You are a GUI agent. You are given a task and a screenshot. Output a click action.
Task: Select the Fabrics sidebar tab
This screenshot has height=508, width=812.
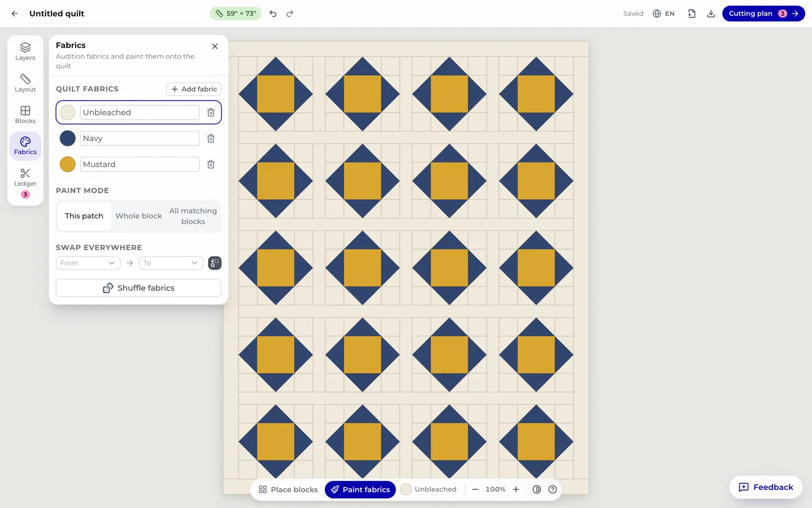[25, 146]
